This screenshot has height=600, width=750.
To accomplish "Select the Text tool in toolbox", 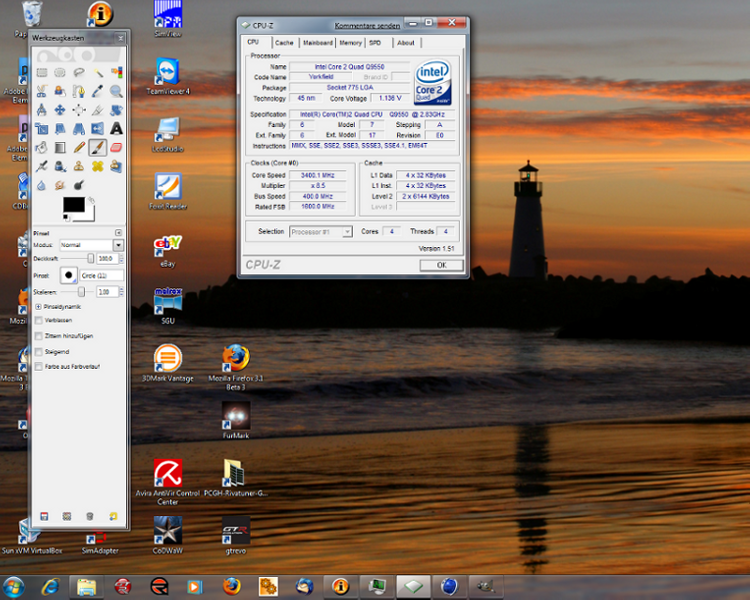I will click(x=116, y=129).
